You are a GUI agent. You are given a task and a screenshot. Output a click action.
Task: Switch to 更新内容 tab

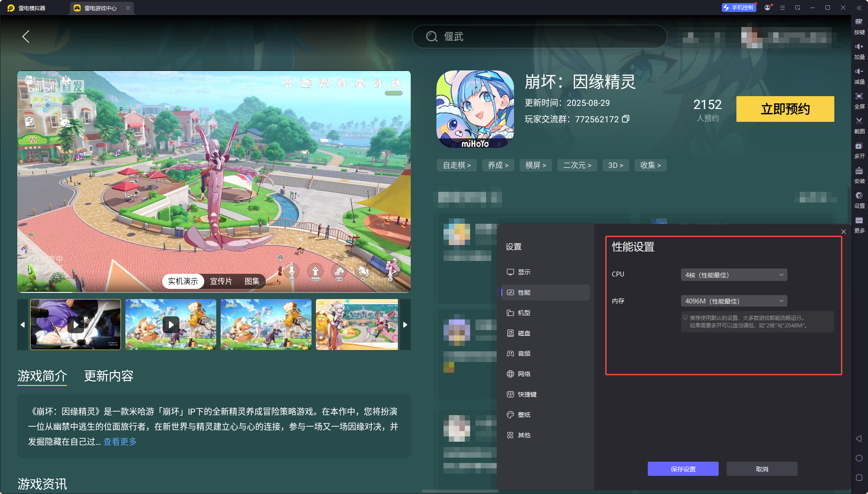click(x=109, y=376)
